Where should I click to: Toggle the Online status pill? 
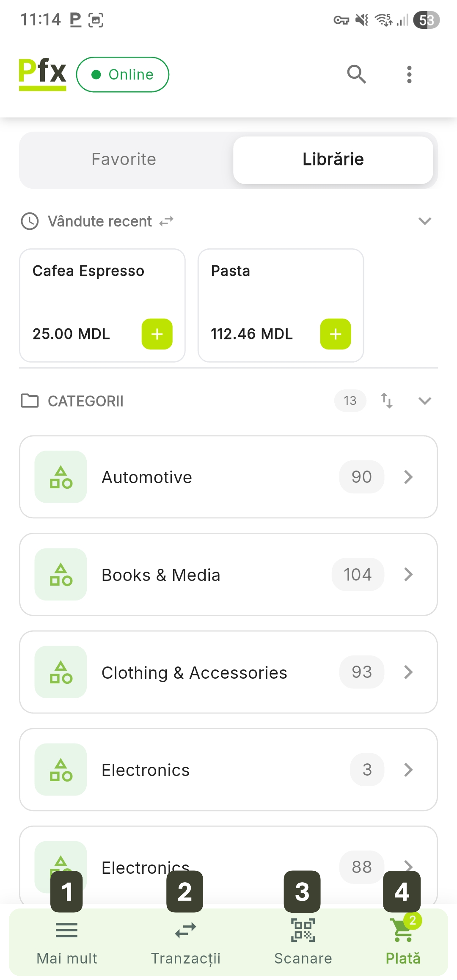click(123, 74)
